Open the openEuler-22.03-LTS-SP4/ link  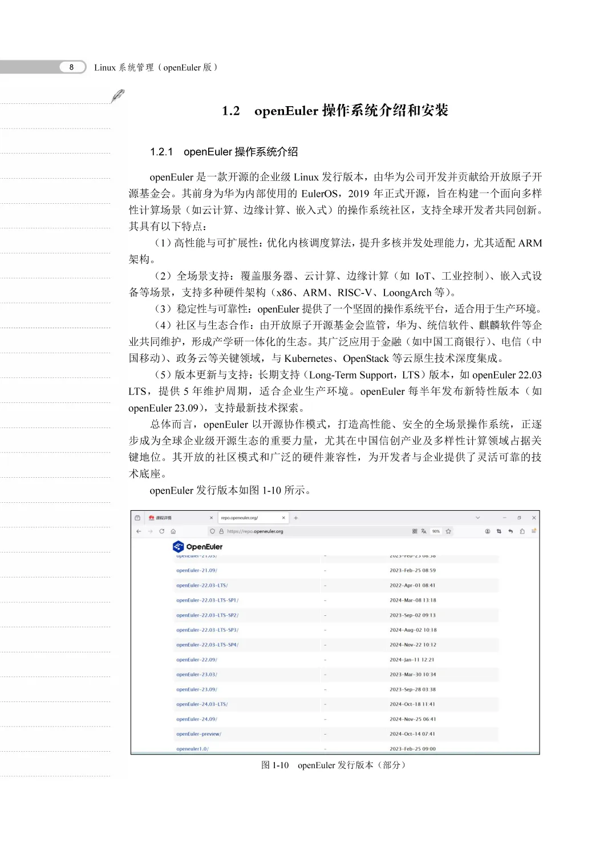point(208,644)
